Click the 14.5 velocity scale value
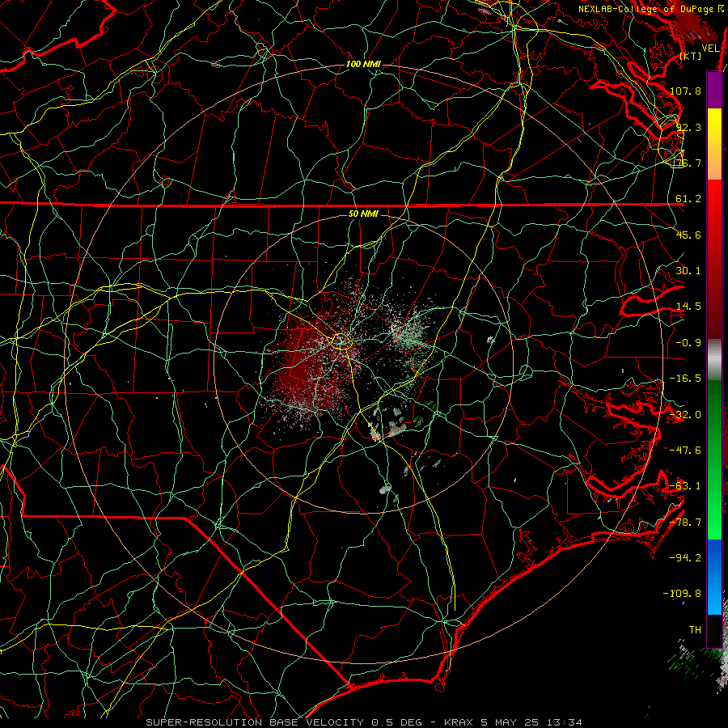 click(x=688, y=307)
